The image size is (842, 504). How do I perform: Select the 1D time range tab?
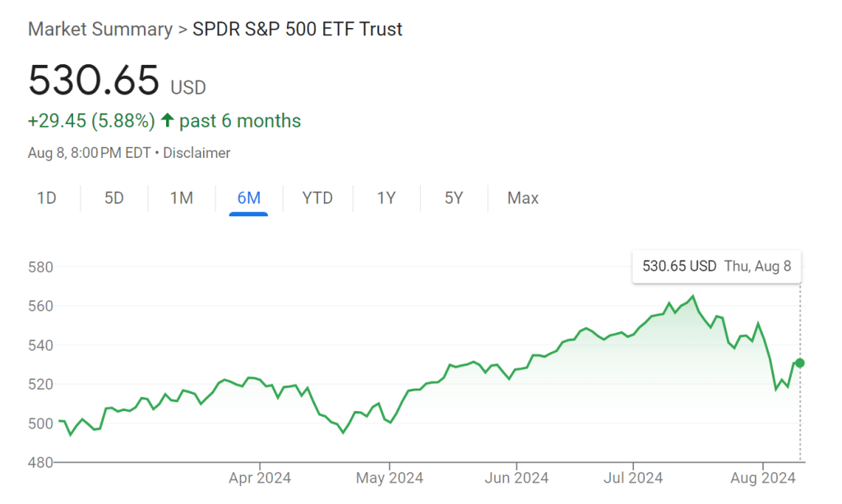click(47, 198)
